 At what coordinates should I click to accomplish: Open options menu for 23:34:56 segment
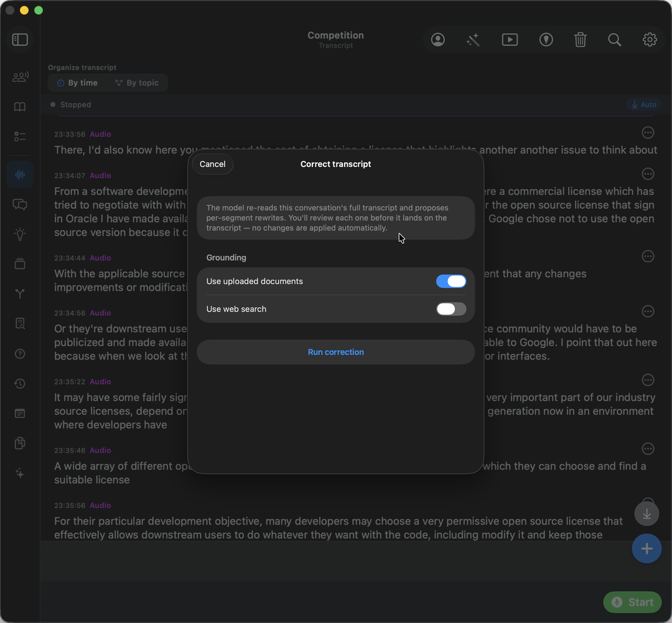point(648,311)
